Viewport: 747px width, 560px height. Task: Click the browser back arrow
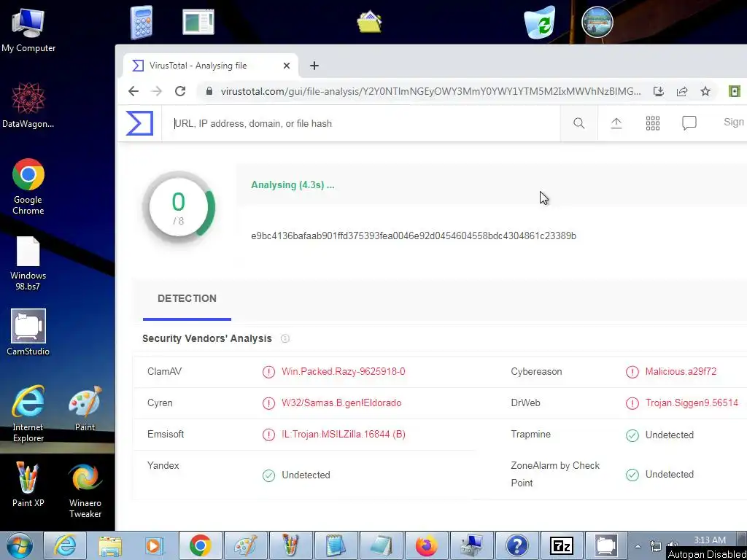pyautogui.click(x=133, y=91)
